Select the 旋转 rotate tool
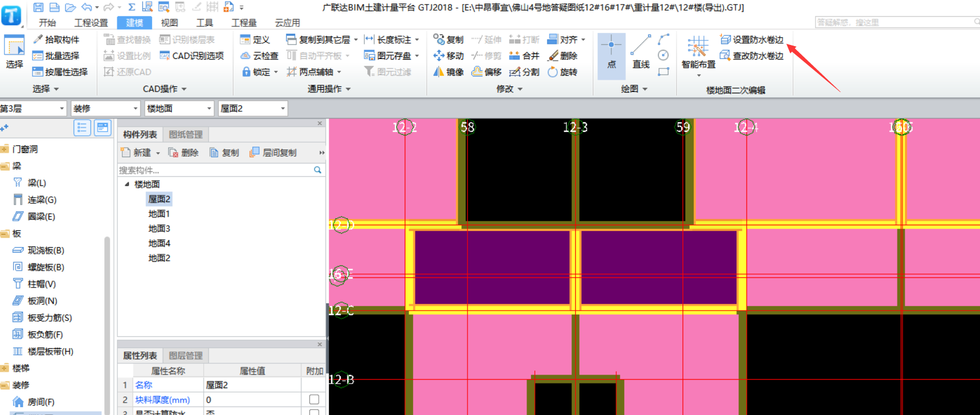Viewport: 980px width, 415px height. (x=562, y=72)
